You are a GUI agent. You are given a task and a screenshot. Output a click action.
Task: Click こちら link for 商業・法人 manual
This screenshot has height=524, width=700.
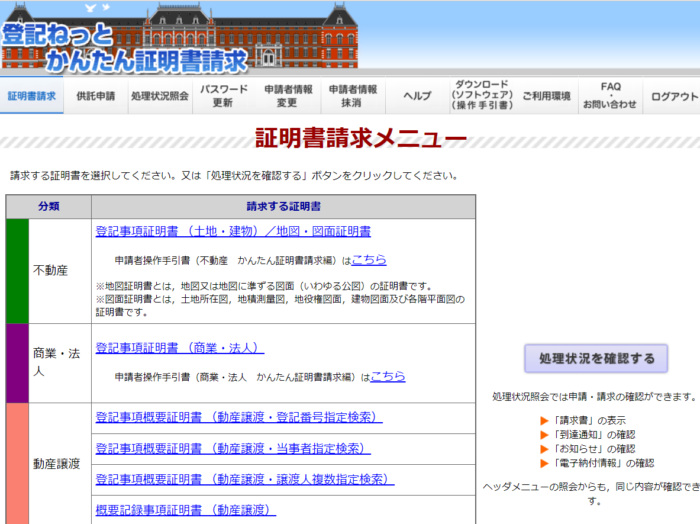(x=388, y=377)
